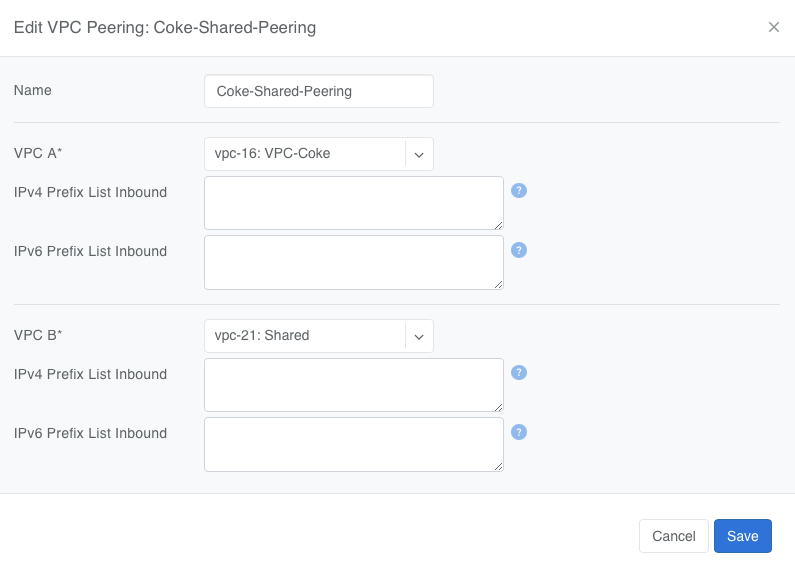Click help icon for VPC B IPv6 prefix list

[x=519, y=432]
